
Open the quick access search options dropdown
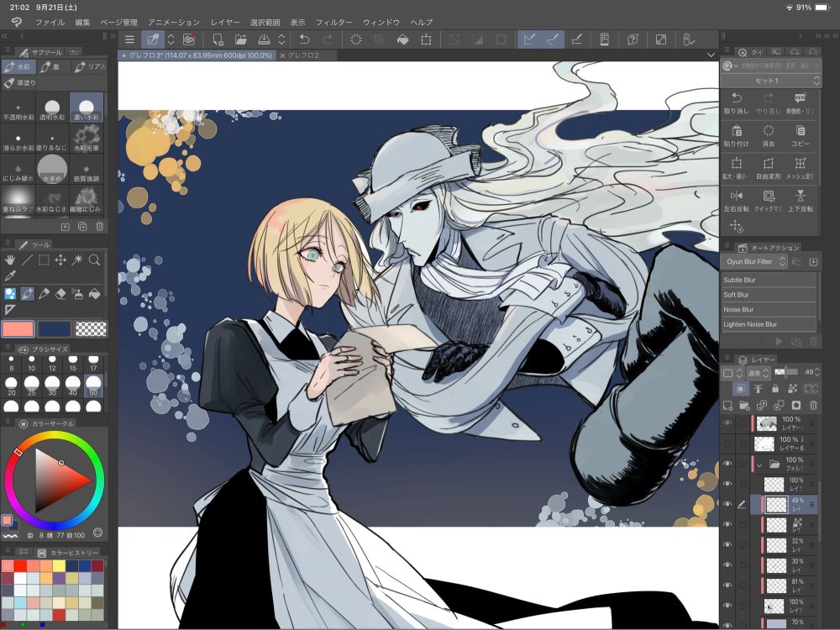pyautogui.click(x=729, y=66)
